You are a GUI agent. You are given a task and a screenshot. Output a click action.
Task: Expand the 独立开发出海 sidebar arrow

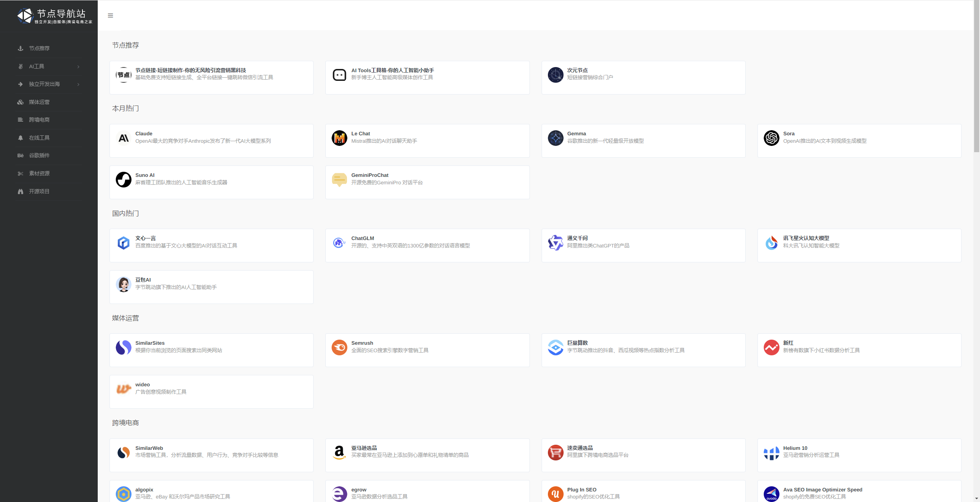(x=78, y=84)
